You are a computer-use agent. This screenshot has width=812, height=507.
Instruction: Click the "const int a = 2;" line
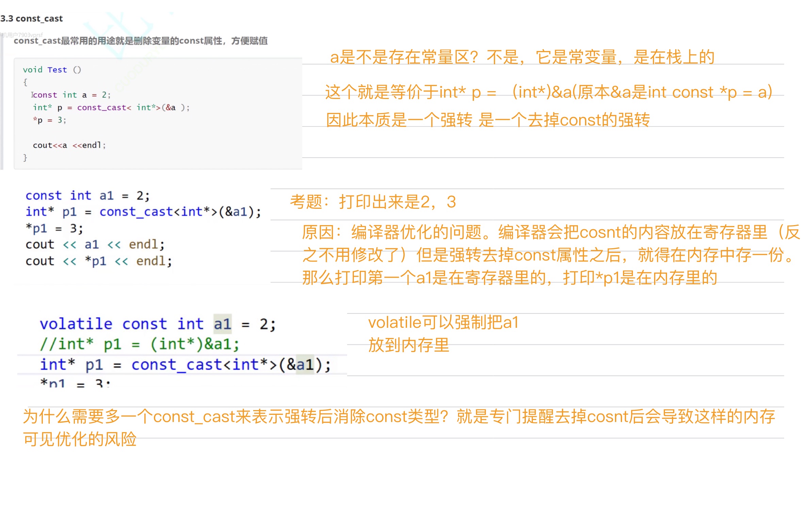click(71, 95)
